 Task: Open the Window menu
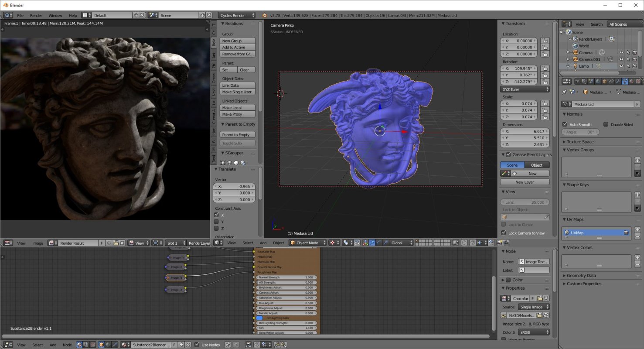[55, 15]
